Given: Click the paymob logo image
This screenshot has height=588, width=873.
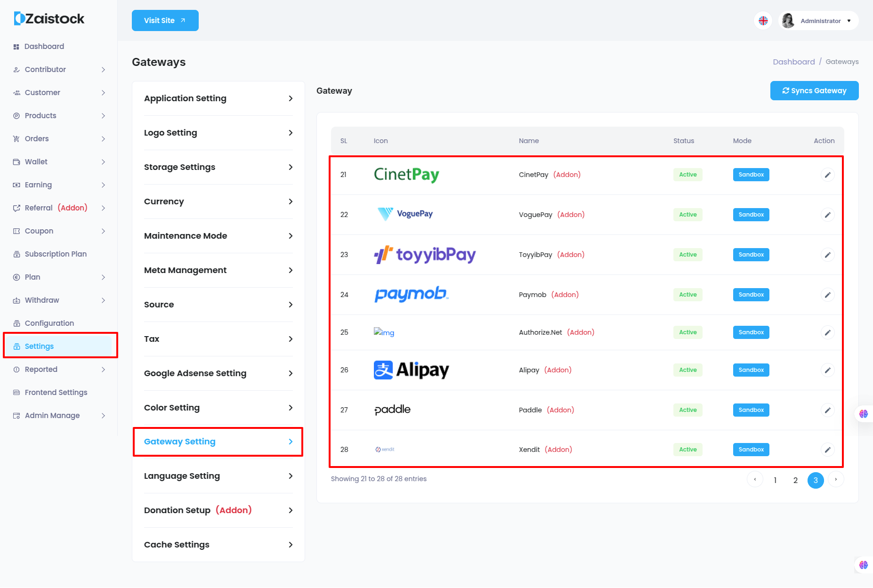Looking at the screenshot, I should (x=411, y=294).
